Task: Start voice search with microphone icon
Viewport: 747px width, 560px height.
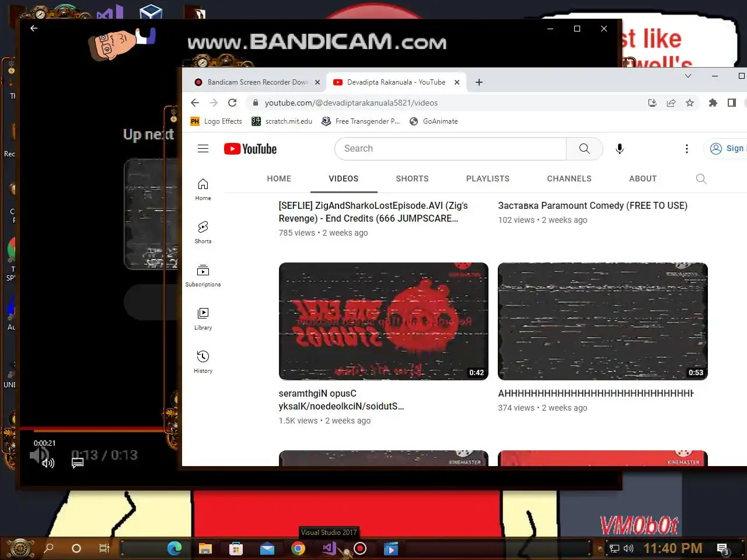Action: (x=620, y=149)
